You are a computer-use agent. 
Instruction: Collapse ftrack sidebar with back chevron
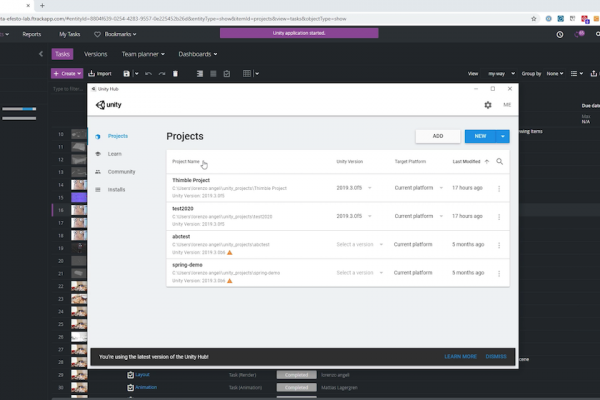[x=41, y=54]
